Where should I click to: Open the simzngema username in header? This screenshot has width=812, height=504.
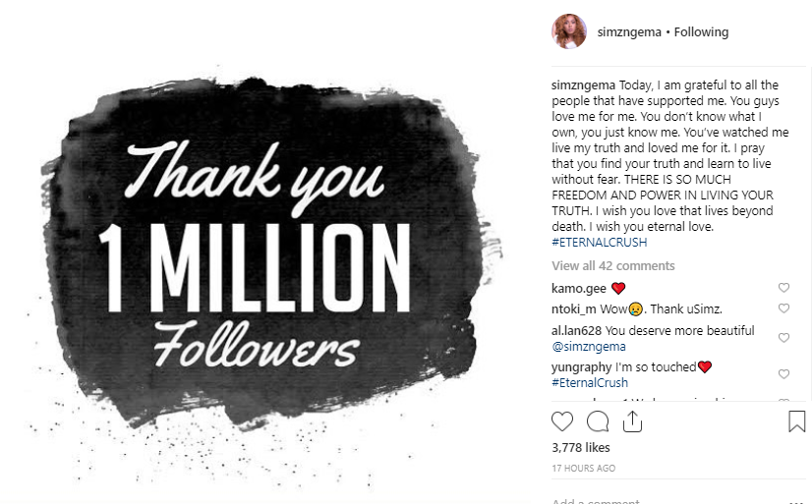click(629, 31)
